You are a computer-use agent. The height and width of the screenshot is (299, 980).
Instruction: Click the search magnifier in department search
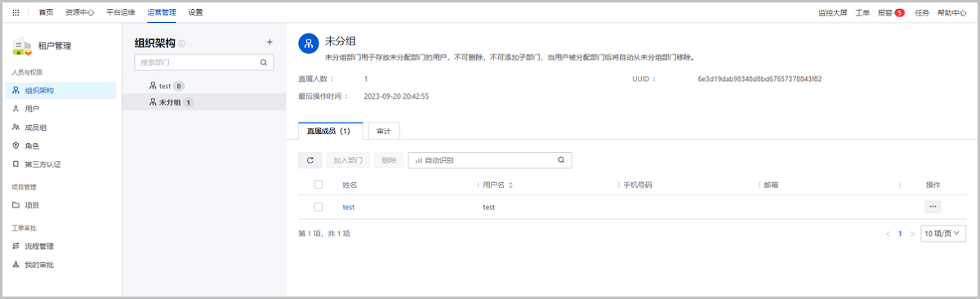point(263,62)
